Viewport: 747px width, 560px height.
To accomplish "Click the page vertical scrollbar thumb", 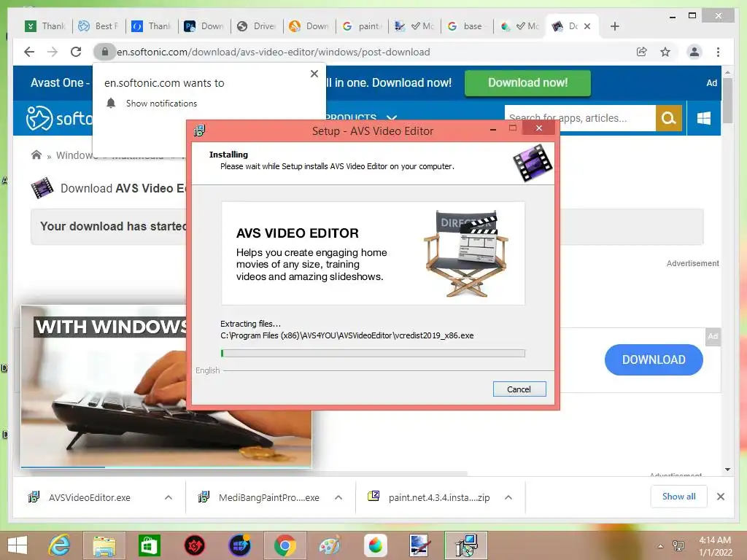I will coord(727,100).
